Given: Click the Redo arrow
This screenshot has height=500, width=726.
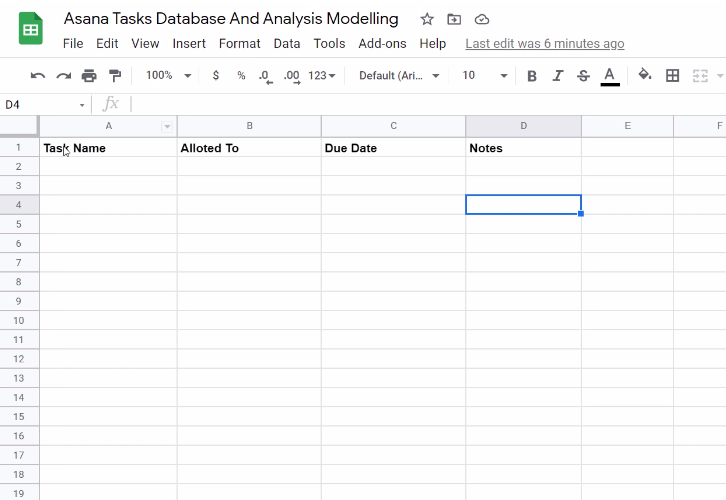Looking at the screenshot, I should pos(63,75).
